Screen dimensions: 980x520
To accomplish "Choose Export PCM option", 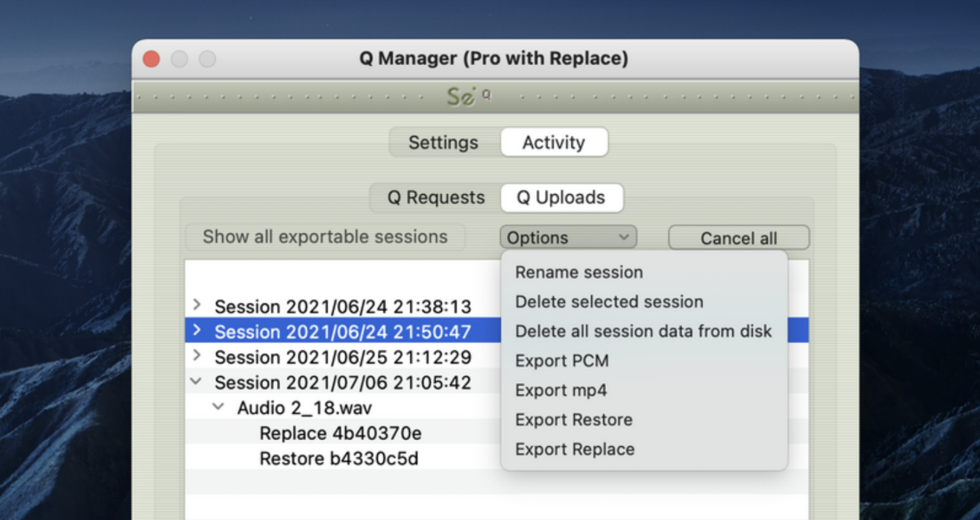I will pyautogui.click(x=562, y=361).
